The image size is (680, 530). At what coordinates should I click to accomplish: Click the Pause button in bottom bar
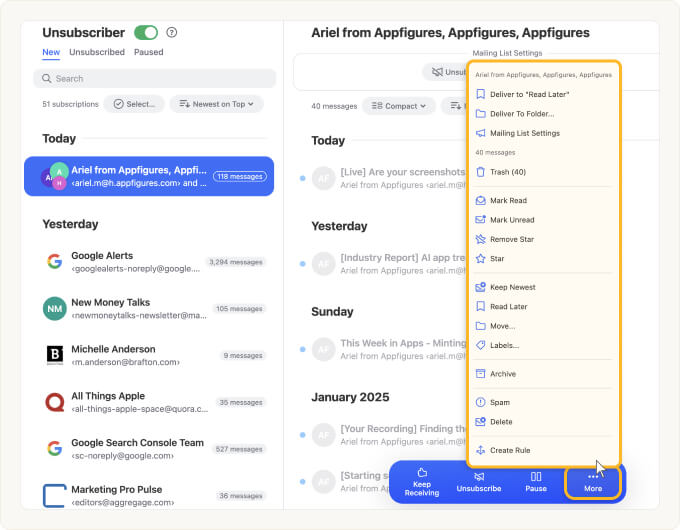tap(536, 482)
